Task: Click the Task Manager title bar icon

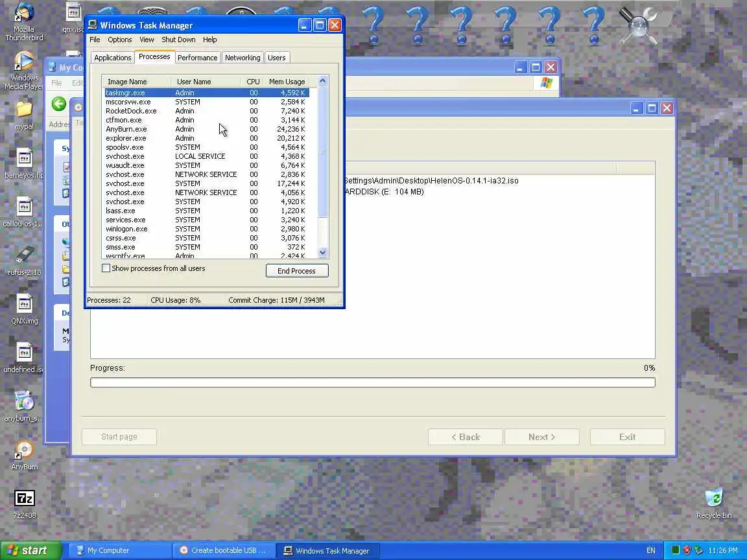Action: [x=93, y=25]
